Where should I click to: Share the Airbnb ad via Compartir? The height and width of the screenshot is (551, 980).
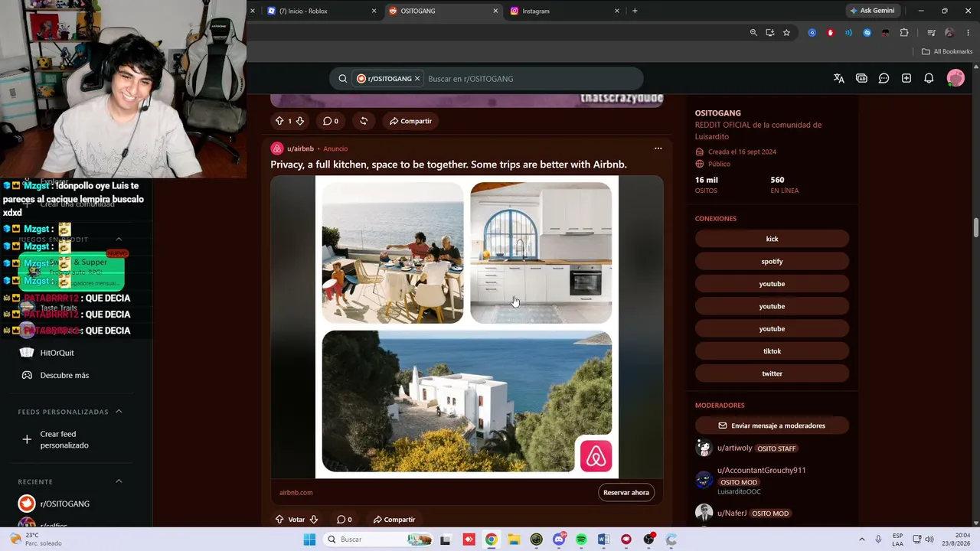(x=394, y=520)
